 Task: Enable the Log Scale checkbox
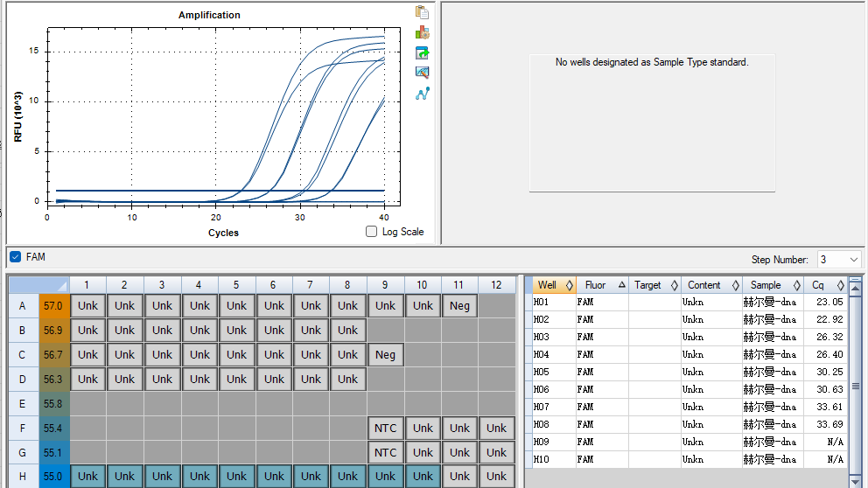click(x=372, y=231)
